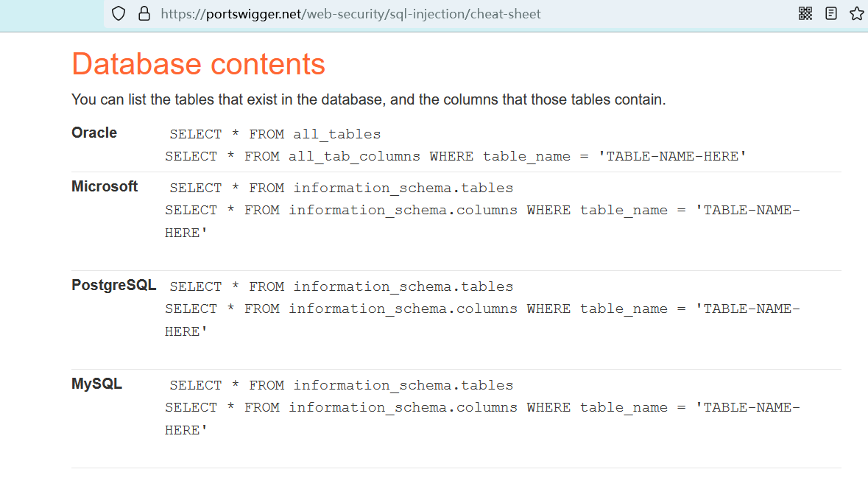Click Microsoft's information_schema.columns query
868x486 pixels.
click(482, 211)
